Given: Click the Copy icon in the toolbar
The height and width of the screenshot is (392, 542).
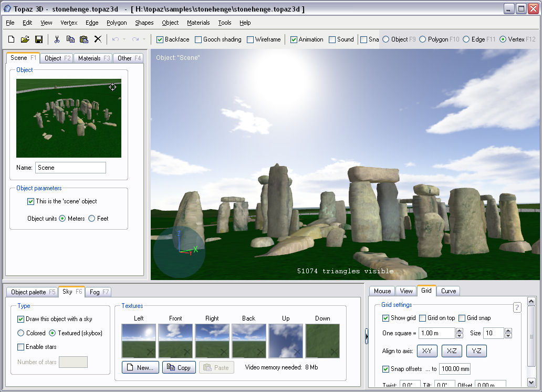Looking at the screenshot, I should (x=70, y=39).
